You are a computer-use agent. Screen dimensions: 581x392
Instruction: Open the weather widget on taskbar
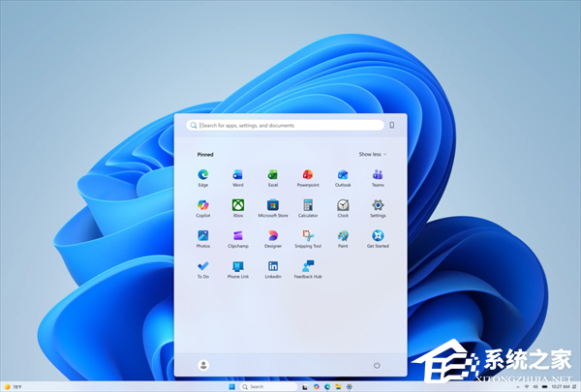pyautogui.click(x=13, y=387)
